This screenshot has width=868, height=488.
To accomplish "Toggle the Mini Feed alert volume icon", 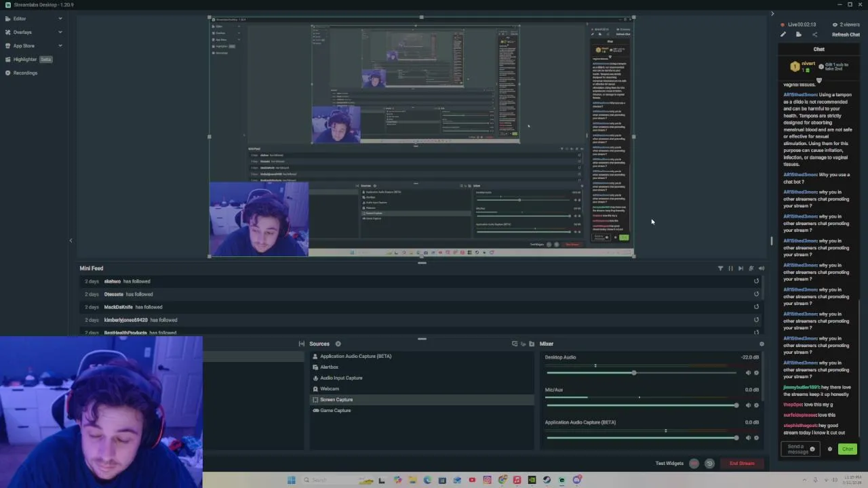I will 761,268.
